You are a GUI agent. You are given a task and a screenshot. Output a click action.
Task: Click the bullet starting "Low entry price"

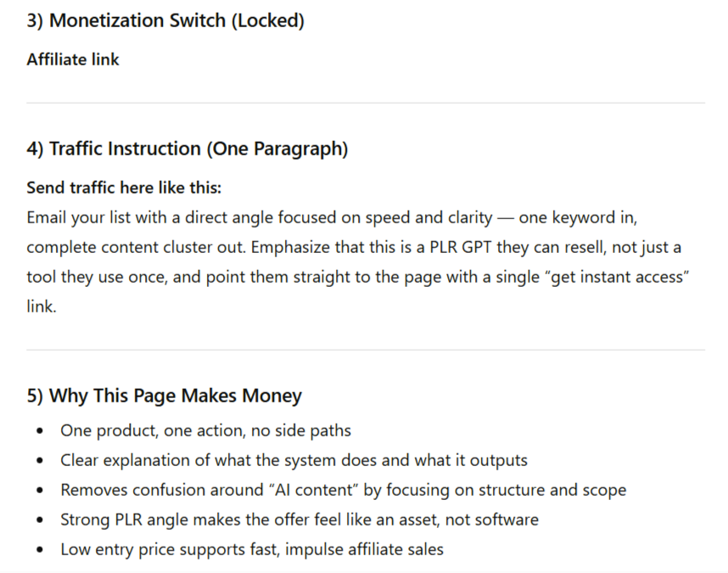click(x=251, y=549)
